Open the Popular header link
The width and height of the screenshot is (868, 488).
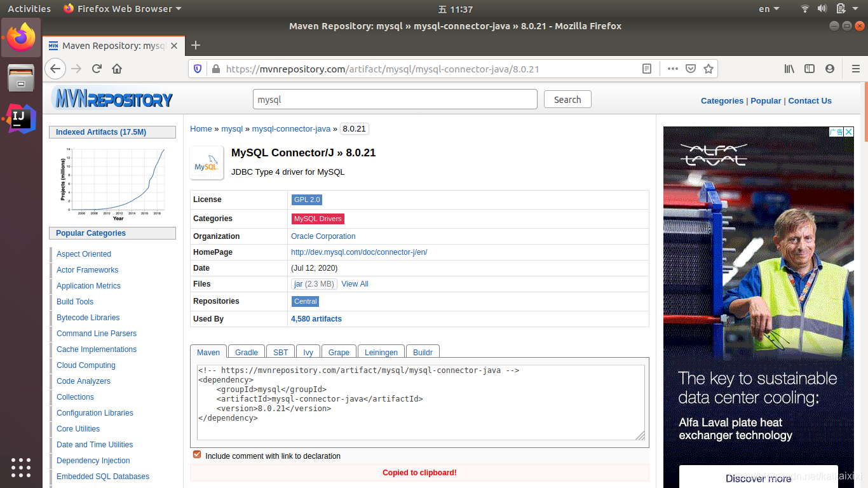766,100
